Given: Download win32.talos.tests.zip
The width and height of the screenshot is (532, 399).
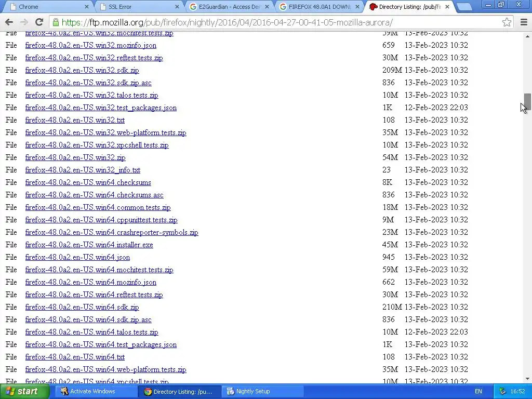Looking at the screenshot, I should pyautogui.click(x=91, y=96).
